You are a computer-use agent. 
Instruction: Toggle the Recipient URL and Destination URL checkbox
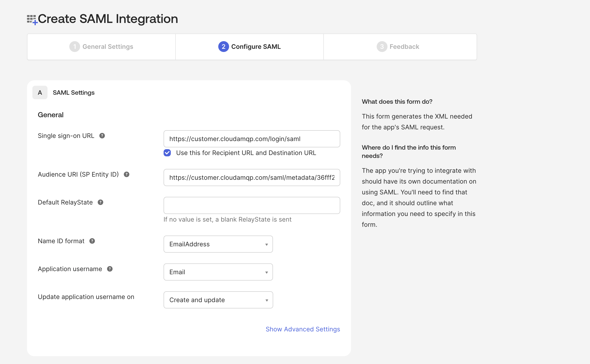(x=167, y=153)
